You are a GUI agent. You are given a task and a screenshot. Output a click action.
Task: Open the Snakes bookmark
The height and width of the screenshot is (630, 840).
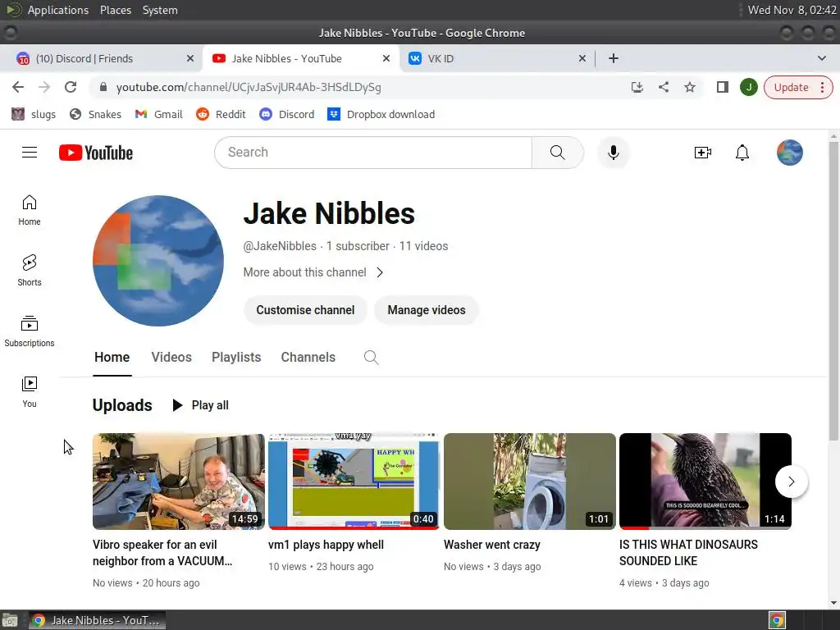(x=96, y=114)
